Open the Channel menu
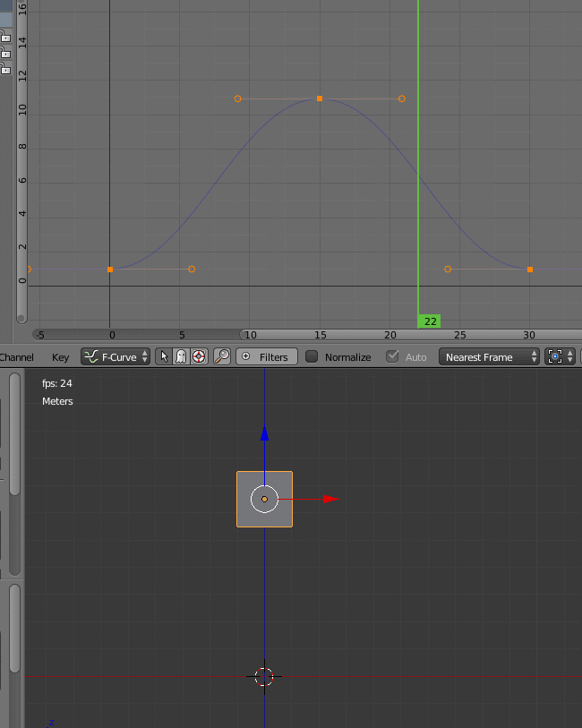This screenshot has height=728, width=582. coord(17,357)
